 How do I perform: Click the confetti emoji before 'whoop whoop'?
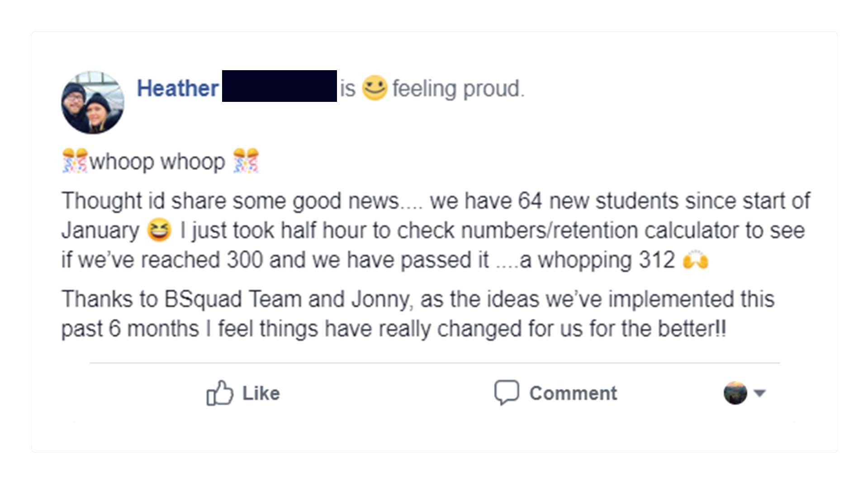pyautogui.click(x=75, y=161)
